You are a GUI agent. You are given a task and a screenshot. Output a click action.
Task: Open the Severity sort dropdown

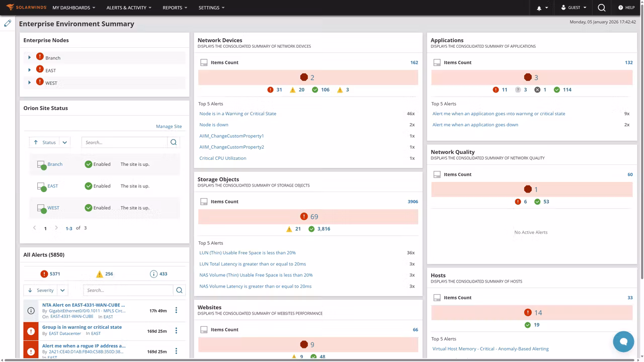click(x=62, y=290)
